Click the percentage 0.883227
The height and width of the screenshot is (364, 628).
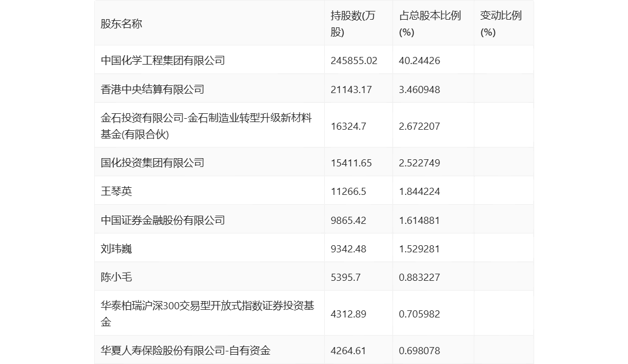pyautogui.click(x=419, y=277)
